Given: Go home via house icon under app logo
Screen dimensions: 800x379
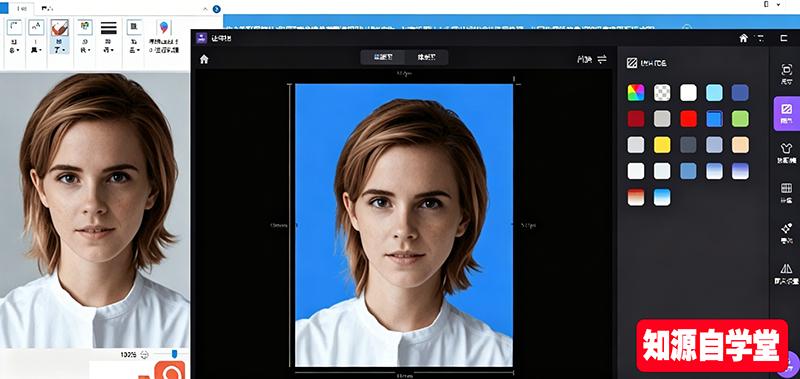Looking at the screenshot, I should tap(204, 59).
